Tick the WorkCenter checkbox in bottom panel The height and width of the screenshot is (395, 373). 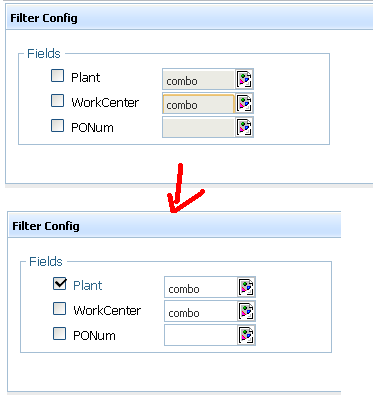pyautogui.click(x=59, y=309)
